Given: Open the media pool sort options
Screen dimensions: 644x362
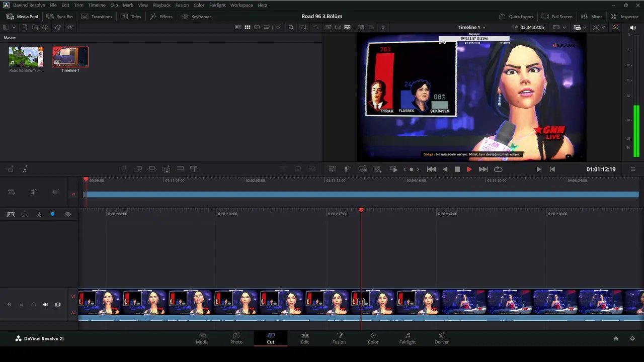Looking at the screenshot, I should click(x=303, y=27).
